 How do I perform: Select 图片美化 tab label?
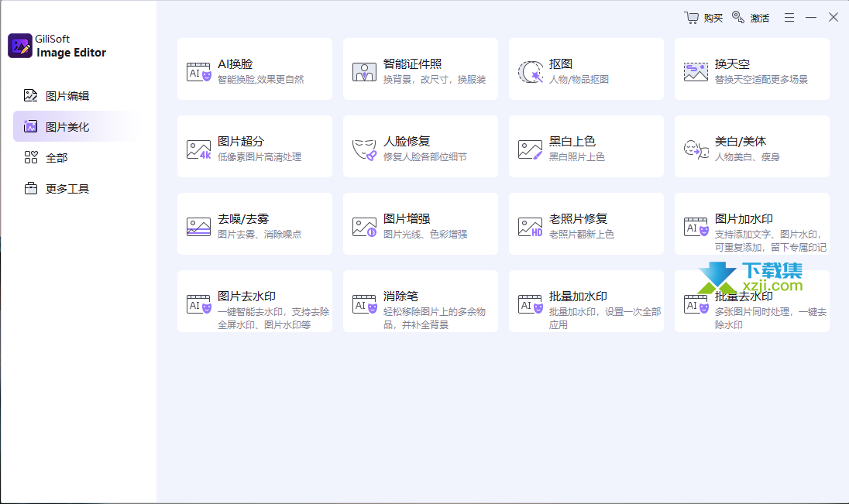tap(67, 127)
